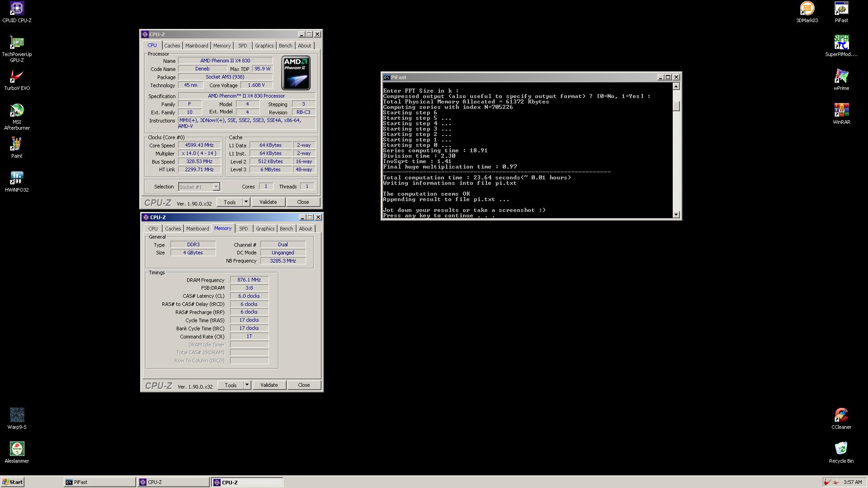The image size is (868, 488).
Task: Open About tab in lower CPU-Z window
Action: 305,229
